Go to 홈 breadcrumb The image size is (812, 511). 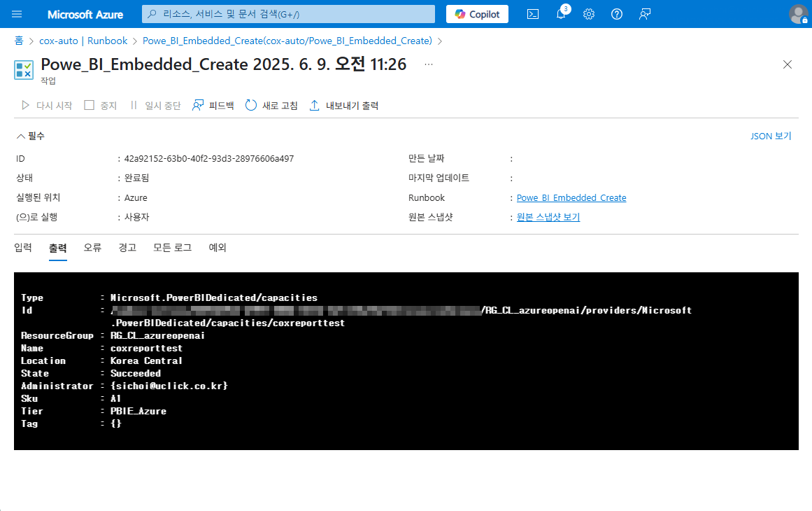point(19,41)
